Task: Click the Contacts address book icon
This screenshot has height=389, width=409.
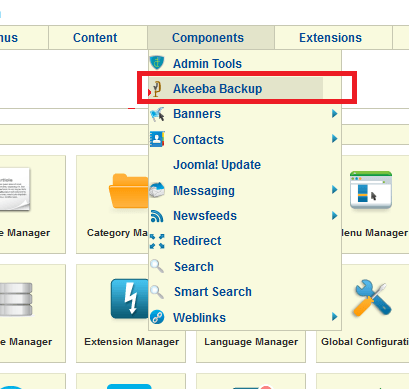Action: pos(157,139)
